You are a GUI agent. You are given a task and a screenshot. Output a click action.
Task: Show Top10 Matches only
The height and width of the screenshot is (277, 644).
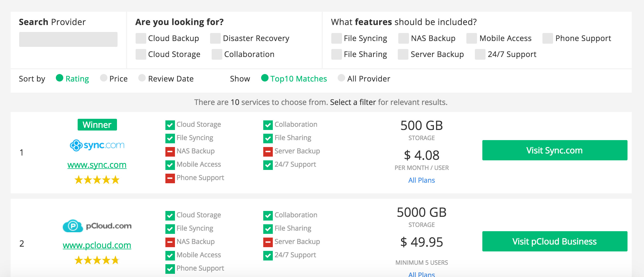coord(265,78)
